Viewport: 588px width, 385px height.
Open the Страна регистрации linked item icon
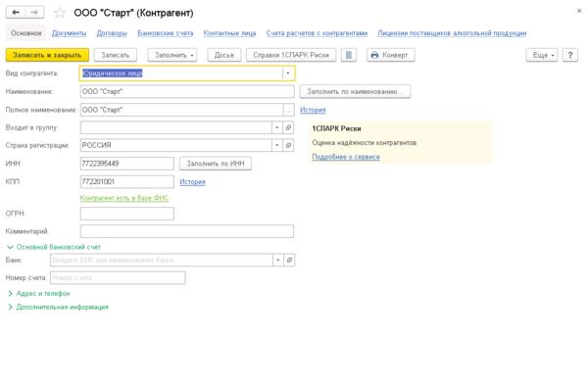coord(288,145)
